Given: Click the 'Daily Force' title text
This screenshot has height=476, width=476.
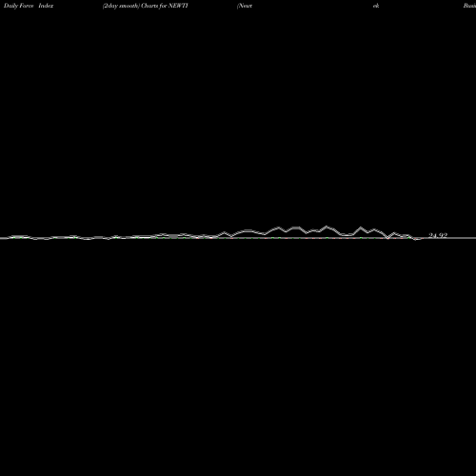Looking at the screenshot, I should (18, 6).
